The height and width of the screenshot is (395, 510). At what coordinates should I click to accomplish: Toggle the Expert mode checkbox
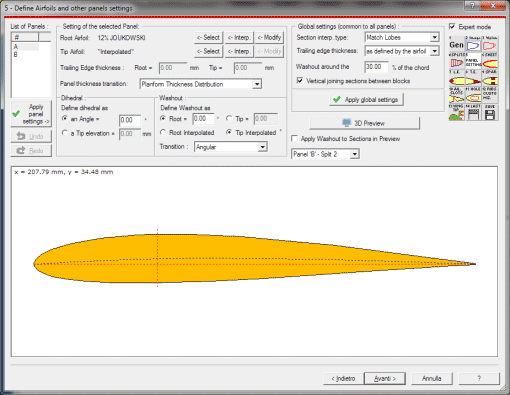pos(452,27)
